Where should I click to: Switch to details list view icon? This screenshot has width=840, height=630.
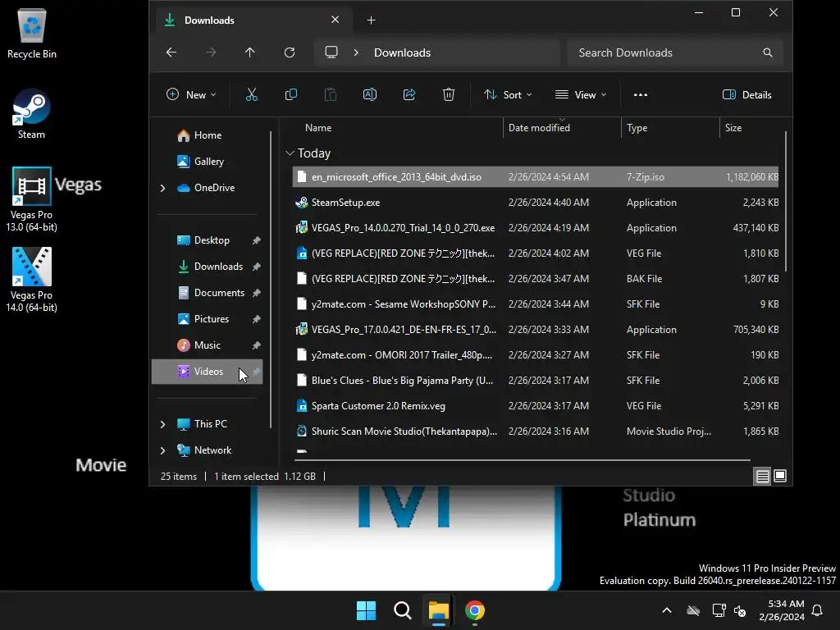point(762,476)
